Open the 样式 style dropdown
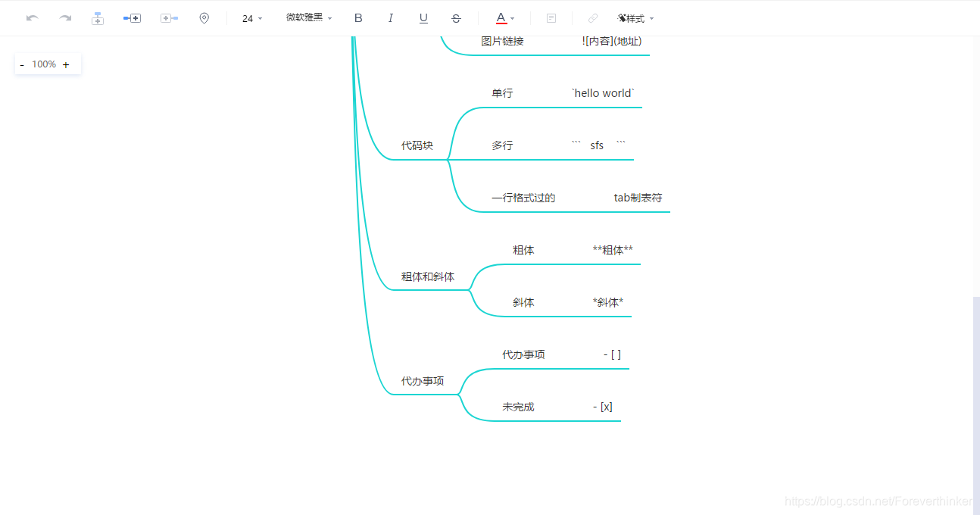 tap(635, 18)
